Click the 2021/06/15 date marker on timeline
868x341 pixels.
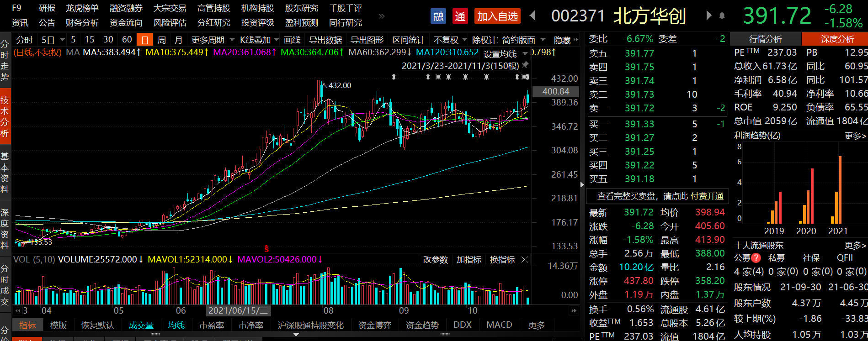click(238, 311)
